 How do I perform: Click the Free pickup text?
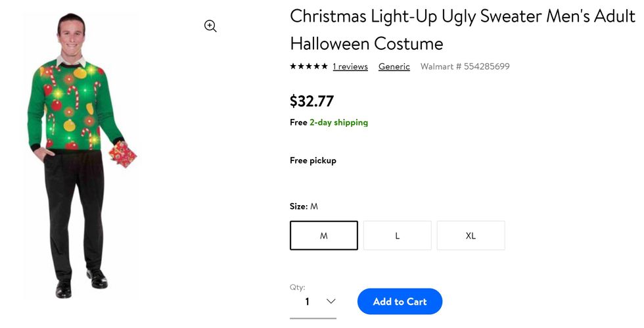click(313, 160)
